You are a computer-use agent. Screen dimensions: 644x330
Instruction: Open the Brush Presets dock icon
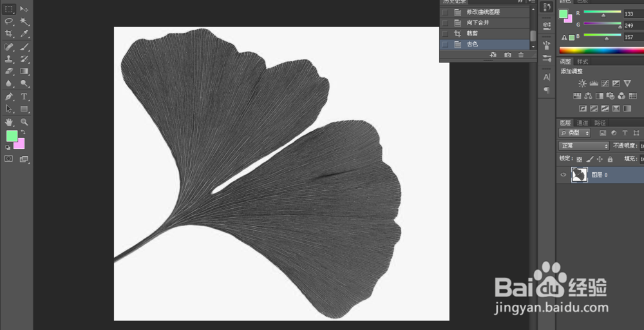click(547, 44)
